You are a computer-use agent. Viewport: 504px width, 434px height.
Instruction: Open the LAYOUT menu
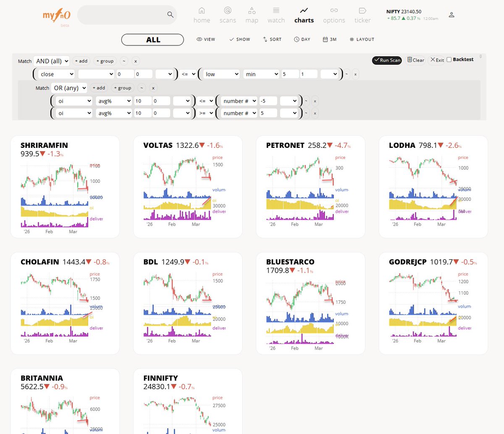pos(362,39)
